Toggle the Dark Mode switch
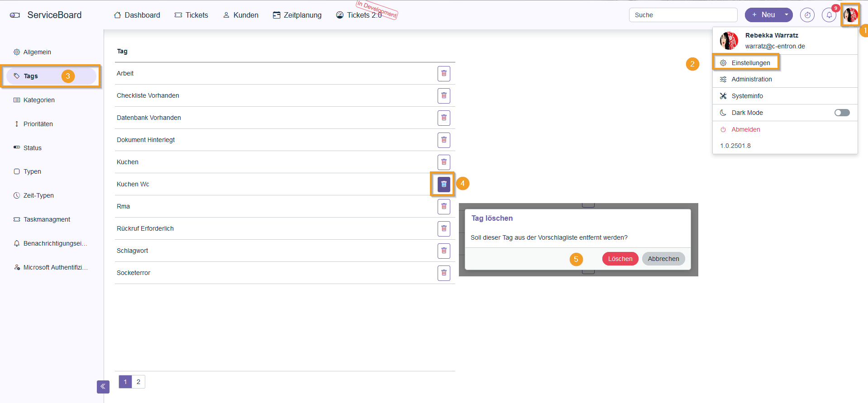 842,113
